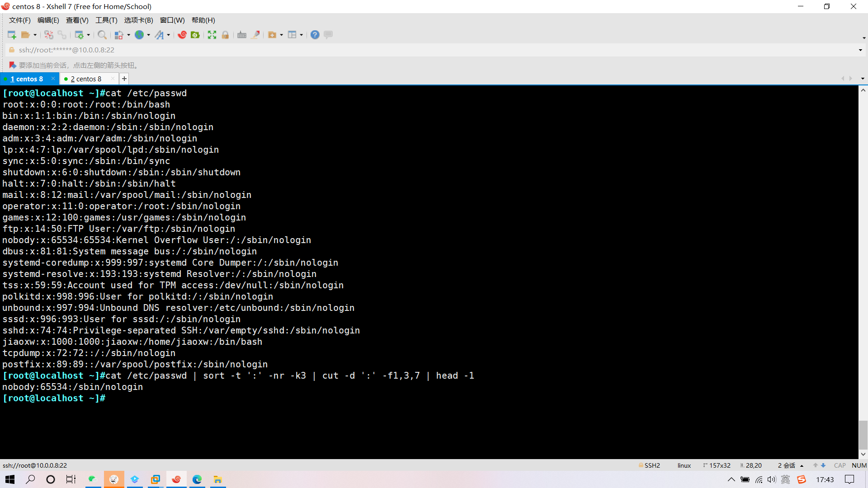Launch Xftp file transfer icon

pyautogui.click(x=195, y=35)
